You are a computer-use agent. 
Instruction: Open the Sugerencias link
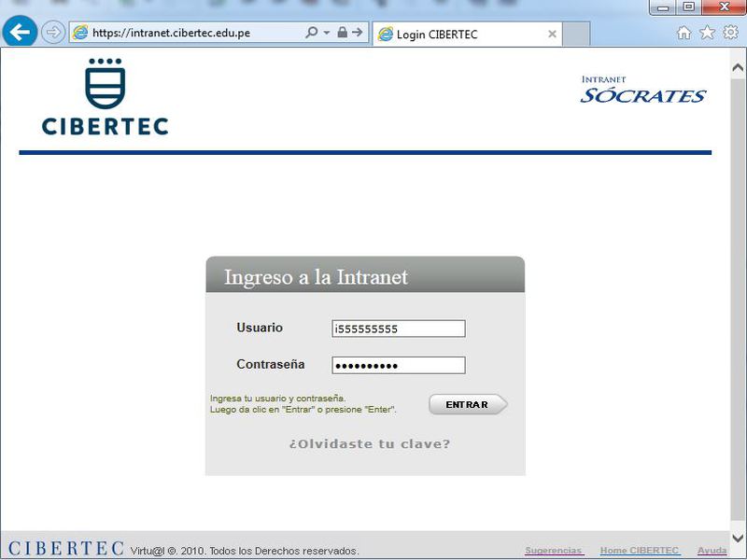pos(553,550)
